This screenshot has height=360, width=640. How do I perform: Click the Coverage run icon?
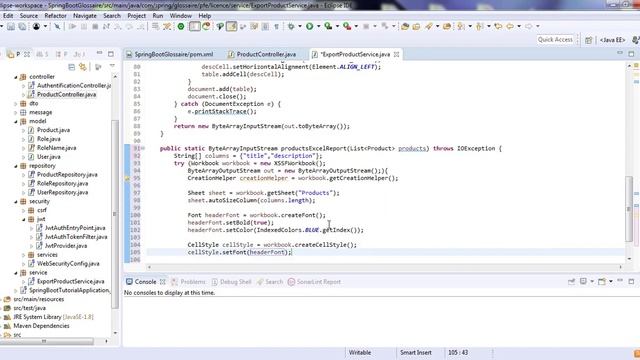[x=328, y=27]
